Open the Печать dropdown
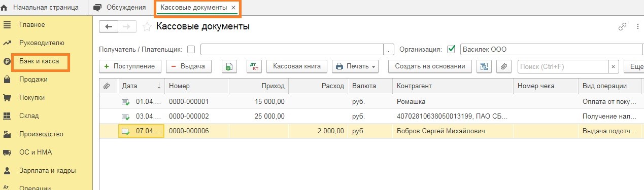This screenshot has width=644, height=190. [x=355, y=66]
